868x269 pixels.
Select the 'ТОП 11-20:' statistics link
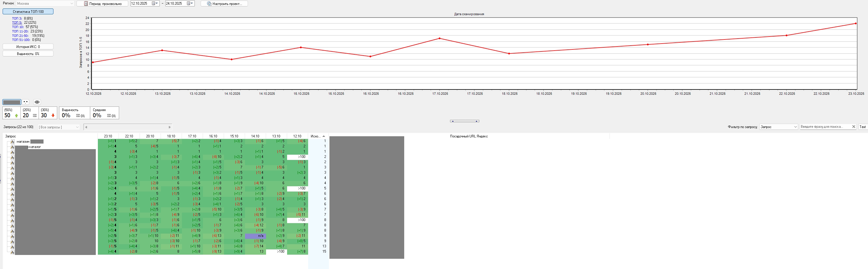coord(20,31)
